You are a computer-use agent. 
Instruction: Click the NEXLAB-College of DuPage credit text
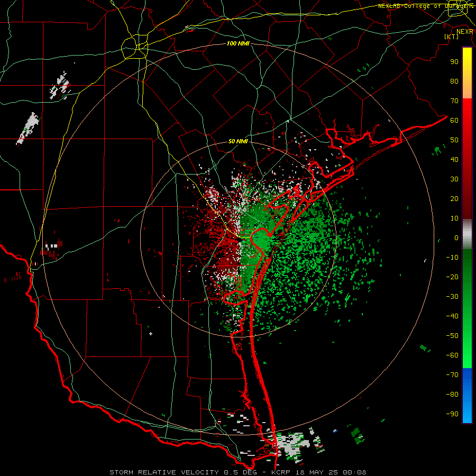tap(426, 6)
